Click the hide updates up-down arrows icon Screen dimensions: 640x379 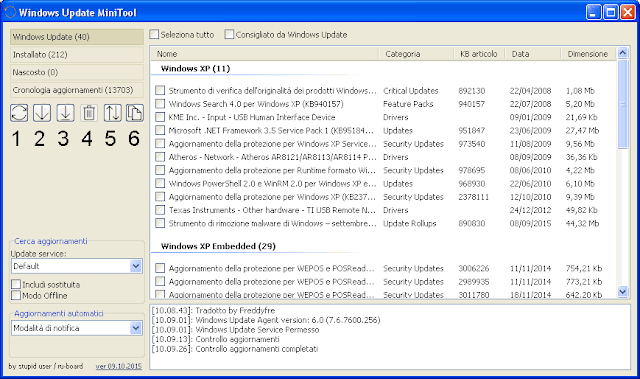[112, 113]
